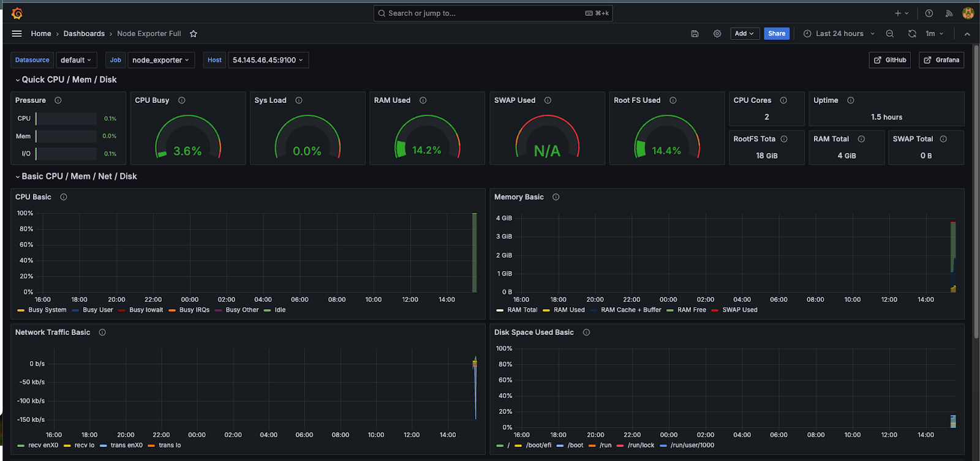Star the Node Exporter Full dashboard
Screen dimensions: 980x461
coord(194,34)
